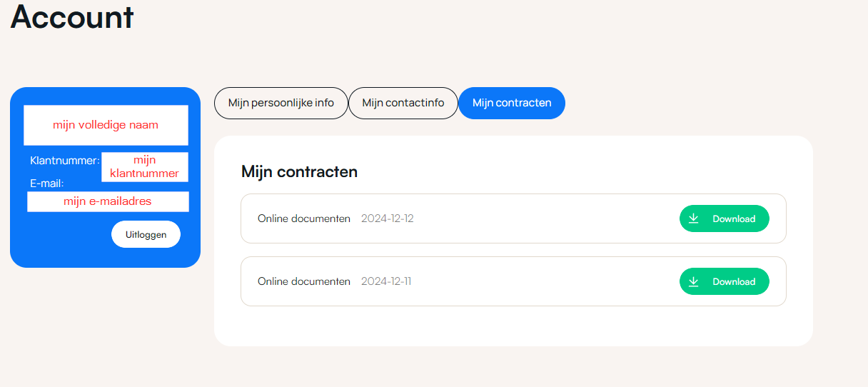Click the date 2024-12-12
Screen dimensions: 868x387
[387, 218]
